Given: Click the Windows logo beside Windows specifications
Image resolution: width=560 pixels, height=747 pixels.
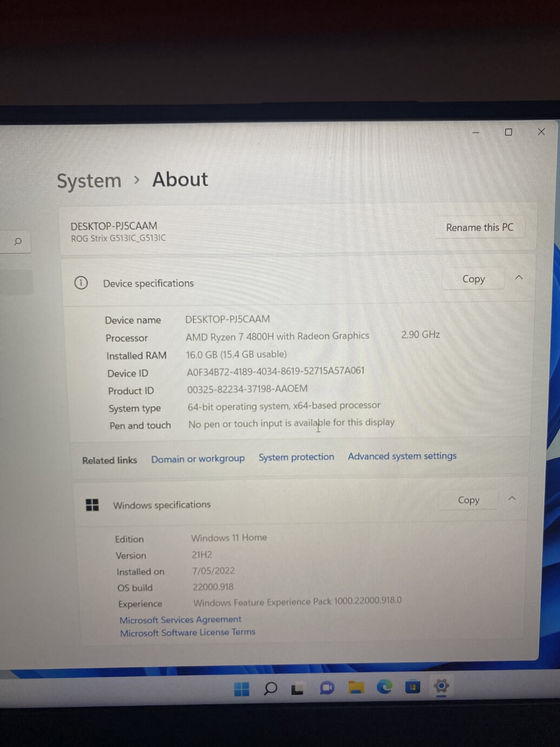Looking at the screenshot, I should coord(93,505).
